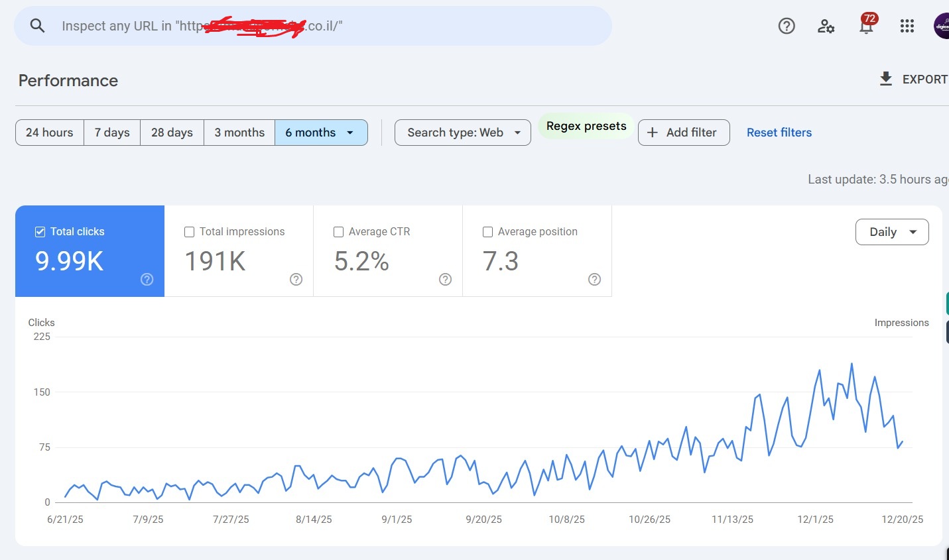Open the user settings people-gear icon

tap(826, 26)
